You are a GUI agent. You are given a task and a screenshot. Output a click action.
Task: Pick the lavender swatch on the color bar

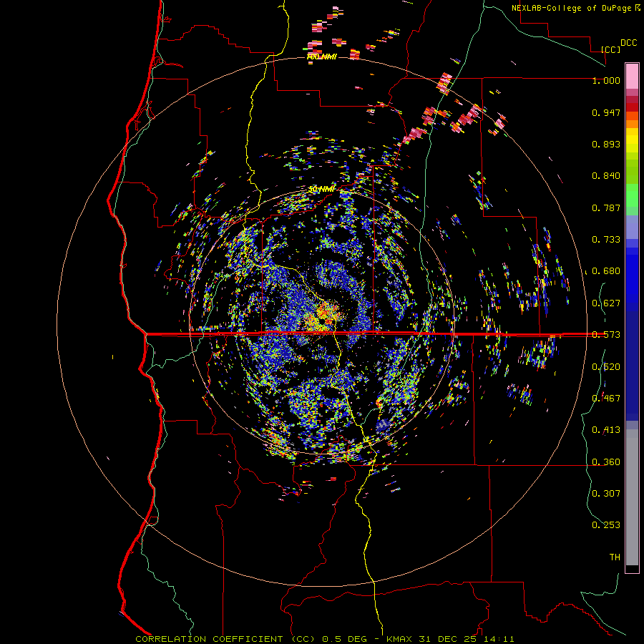632,227
